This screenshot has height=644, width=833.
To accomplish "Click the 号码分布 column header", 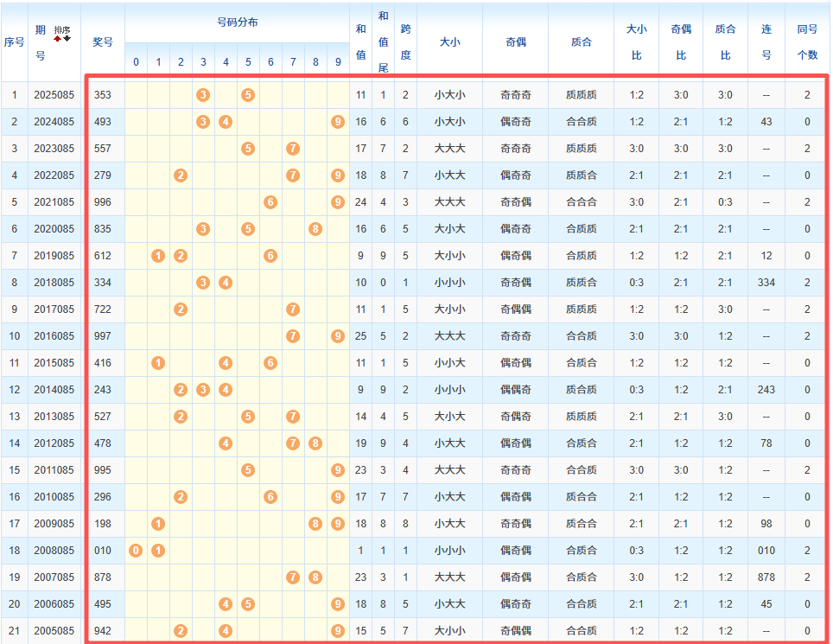I will (x=237, y=22).
